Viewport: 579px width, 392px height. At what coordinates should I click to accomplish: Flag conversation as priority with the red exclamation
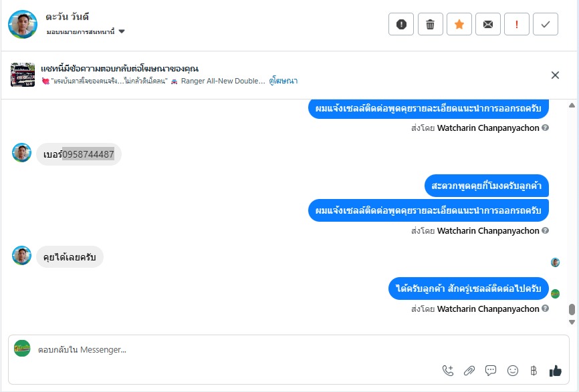tap(517, 25)
